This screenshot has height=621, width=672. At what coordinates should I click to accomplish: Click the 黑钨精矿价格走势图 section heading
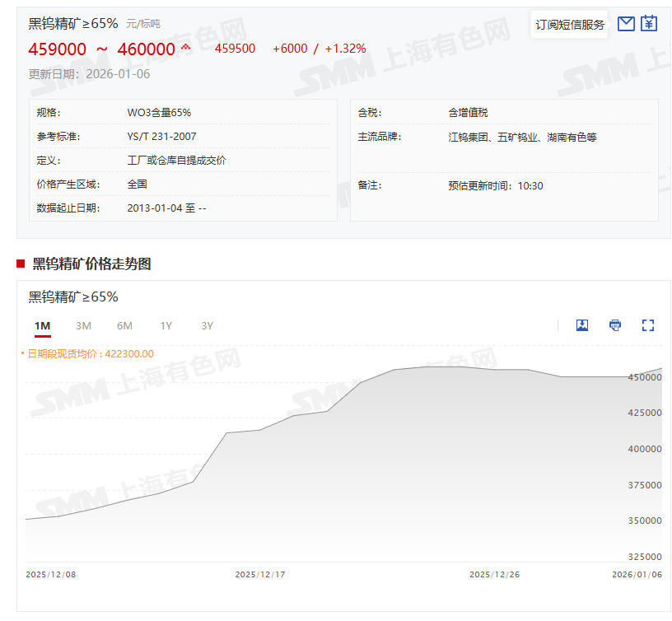point(91,264)
